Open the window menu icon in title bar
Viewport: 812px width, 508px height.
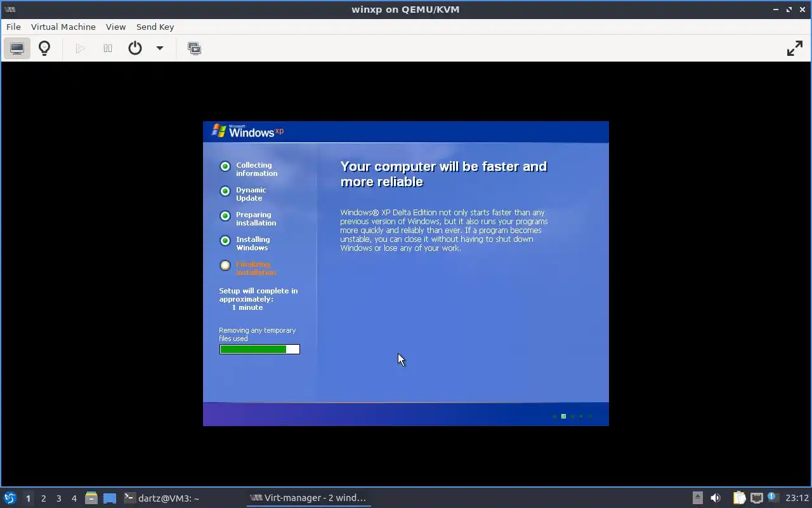tap(10, 10)
